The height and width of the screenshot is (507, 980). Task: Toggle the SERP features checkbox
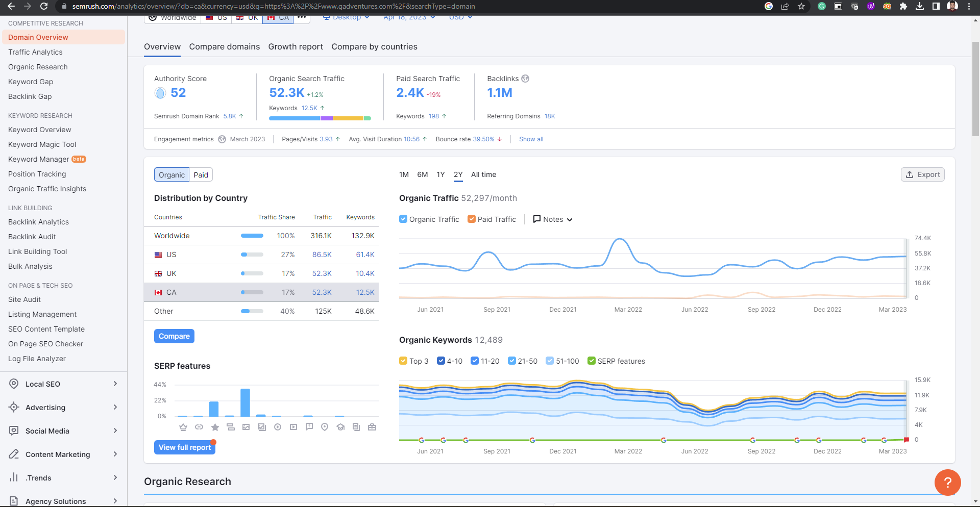click(592, 361)
